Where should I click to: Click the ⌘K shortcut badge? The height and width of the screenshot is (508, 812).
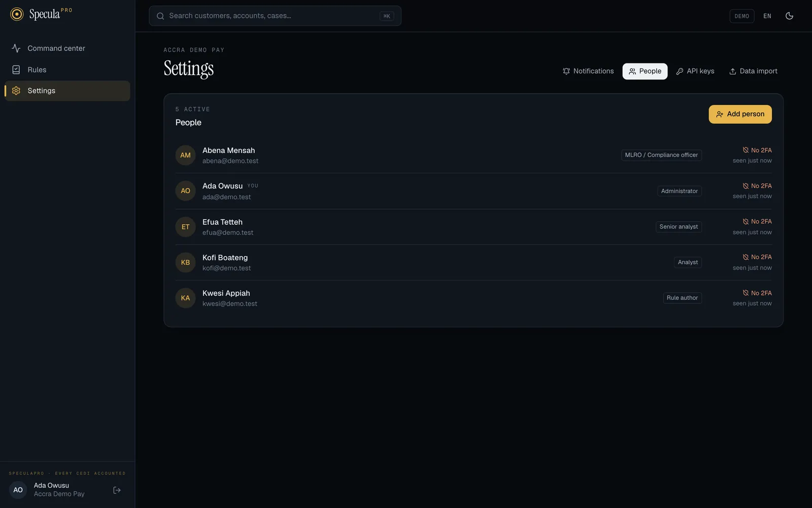coord(387,16)
